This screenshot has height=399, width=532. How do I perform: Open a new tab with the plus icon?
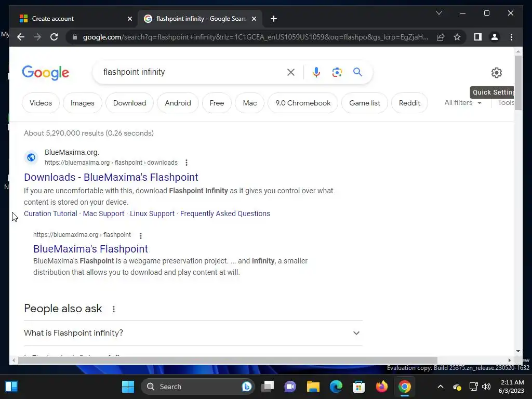(x=273, y=19)
